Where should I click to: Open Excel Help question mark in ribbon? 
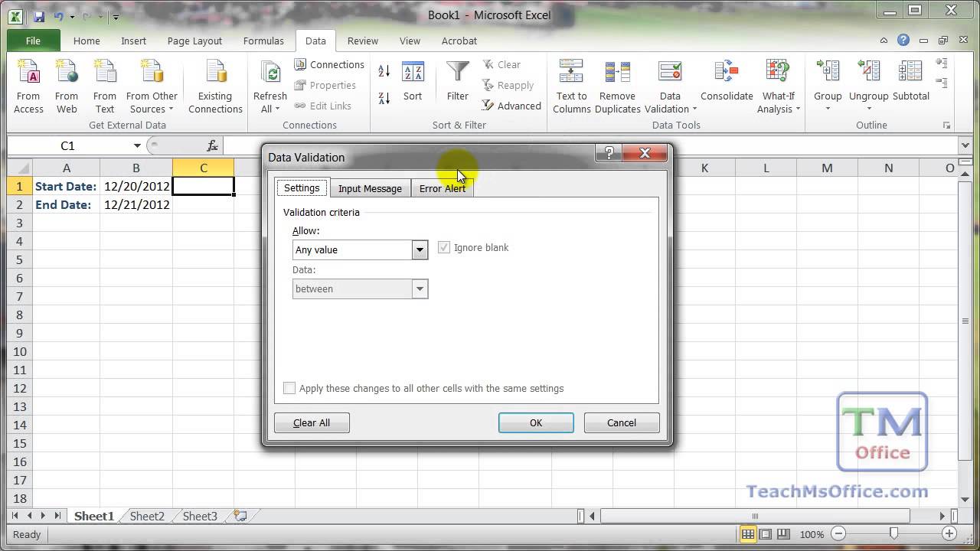click(903, 41)
